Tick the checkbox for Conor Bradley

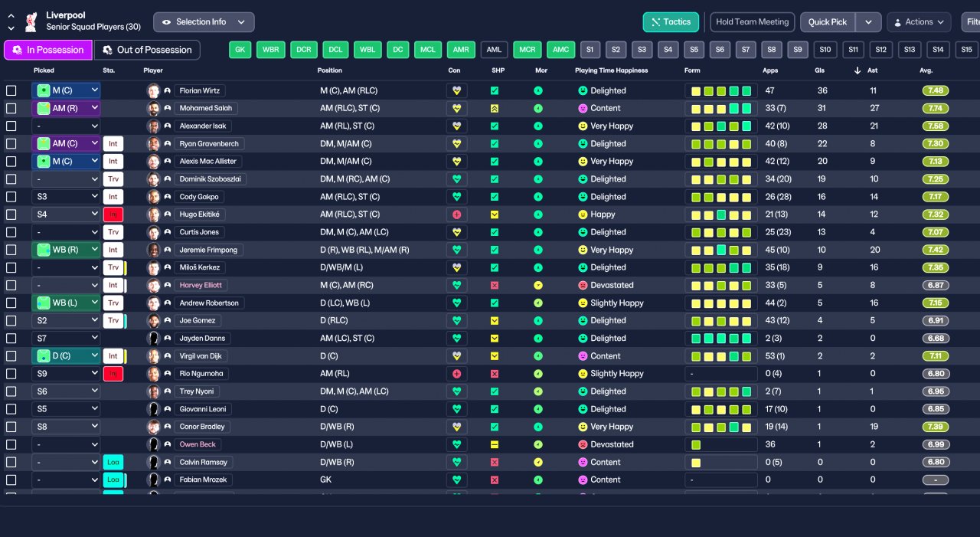tap(11, 427)
